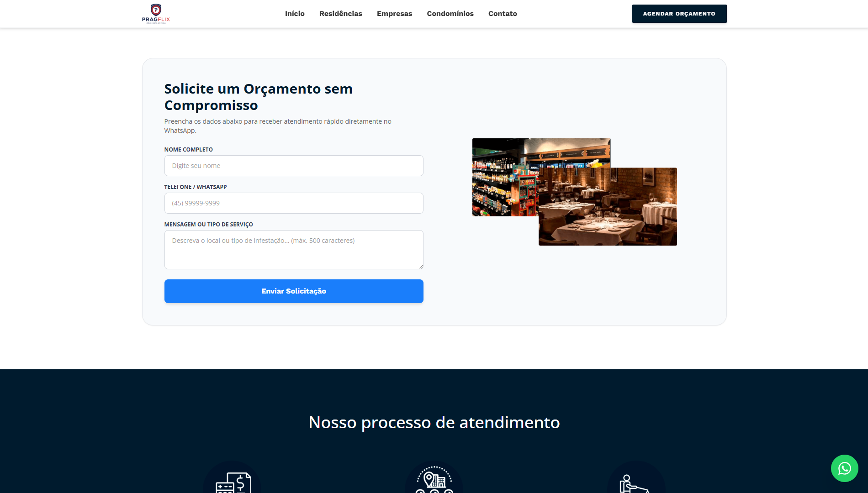Click the 'TELEFONE / WHATSAPP' field label

(196, 187)
